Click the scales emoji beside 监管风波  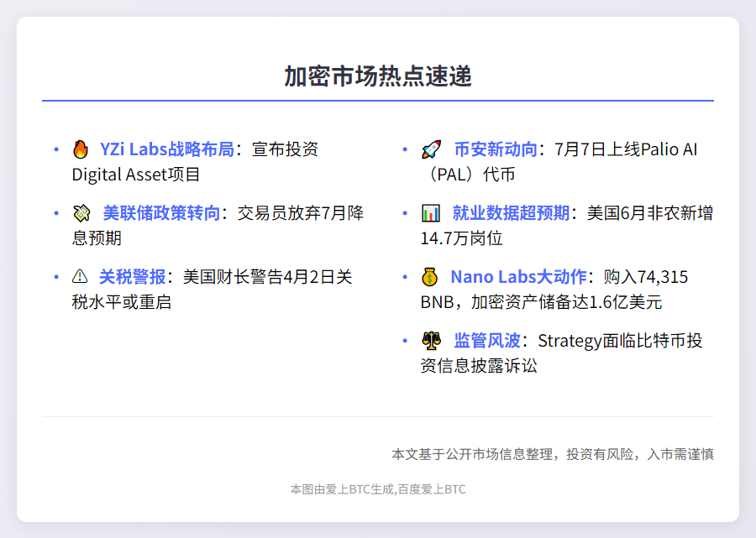coord(431,341)
